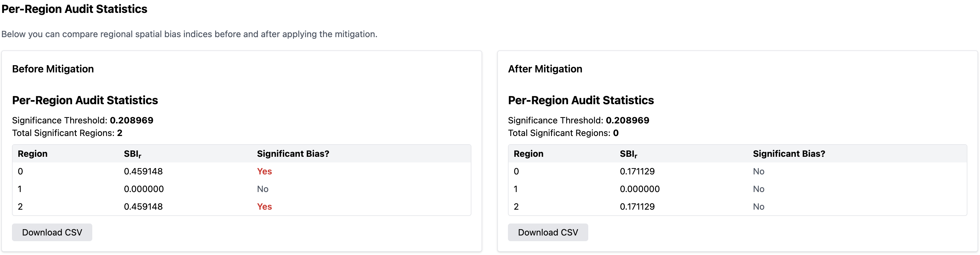Click SBI column header in After table
The image size is (980, 255).
629,154
